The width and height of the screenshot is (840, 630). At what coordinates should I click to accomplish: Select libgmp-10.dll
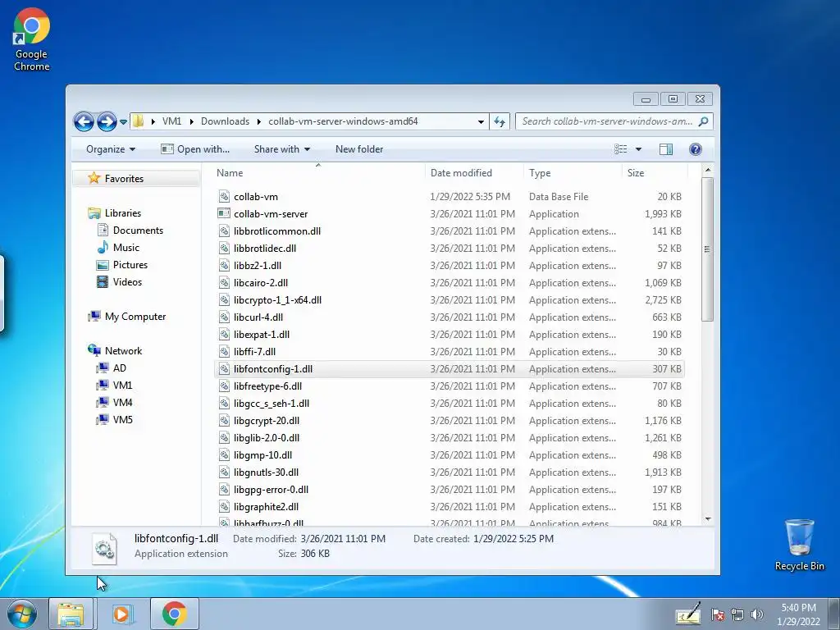tap(449, 454)
